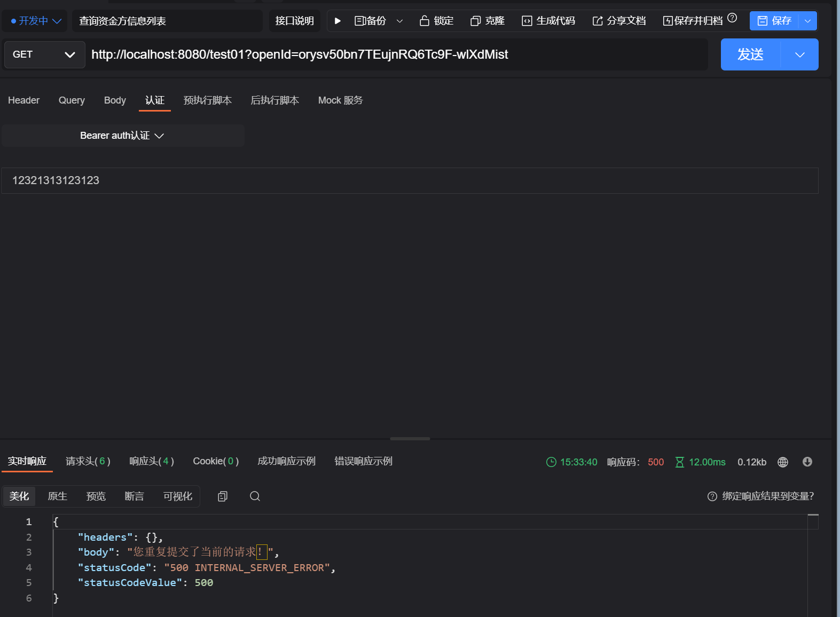Click the 保存并归档 save and archive button

coord(693,21)
